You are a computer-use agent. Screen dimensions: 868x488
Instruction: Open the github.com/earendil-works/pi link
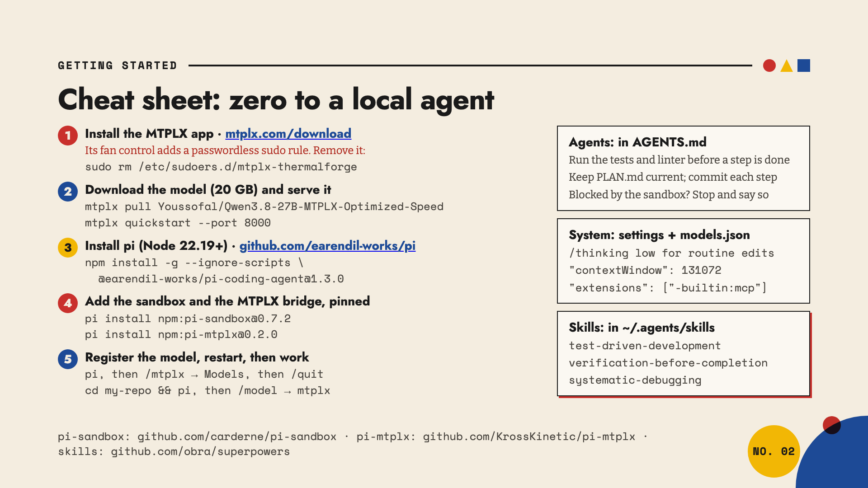pos(327,246)
